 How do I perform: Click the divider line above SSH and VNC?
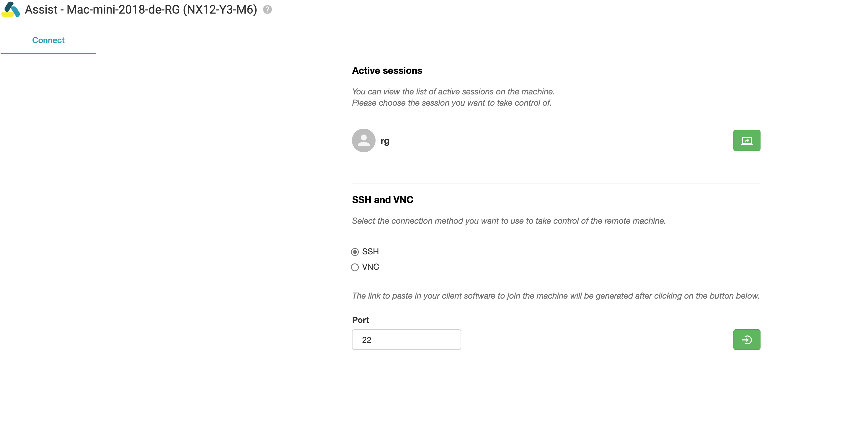tap(556, 183)
